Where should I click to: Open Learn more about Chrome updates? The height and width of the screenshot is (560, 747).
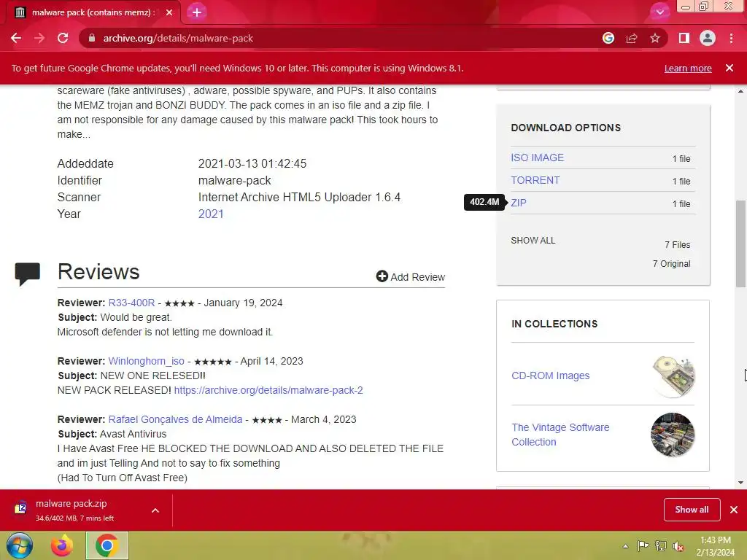tap(688, 68)
